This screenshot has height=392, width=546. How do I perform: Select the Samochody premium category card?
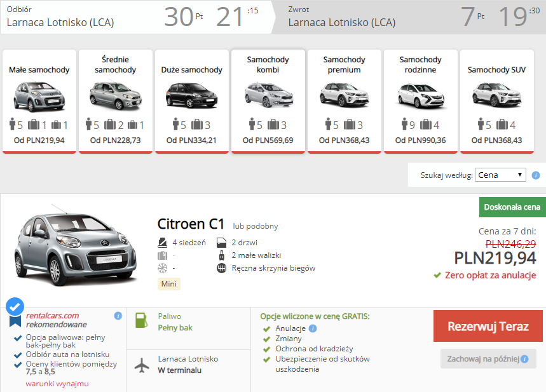tap(345, 101)
